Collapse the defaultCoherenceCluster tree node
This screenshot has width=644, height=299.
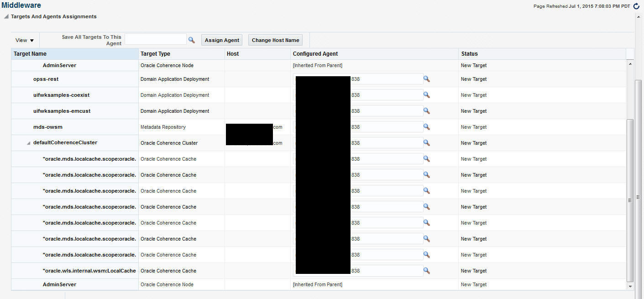[x=28, y=142]
